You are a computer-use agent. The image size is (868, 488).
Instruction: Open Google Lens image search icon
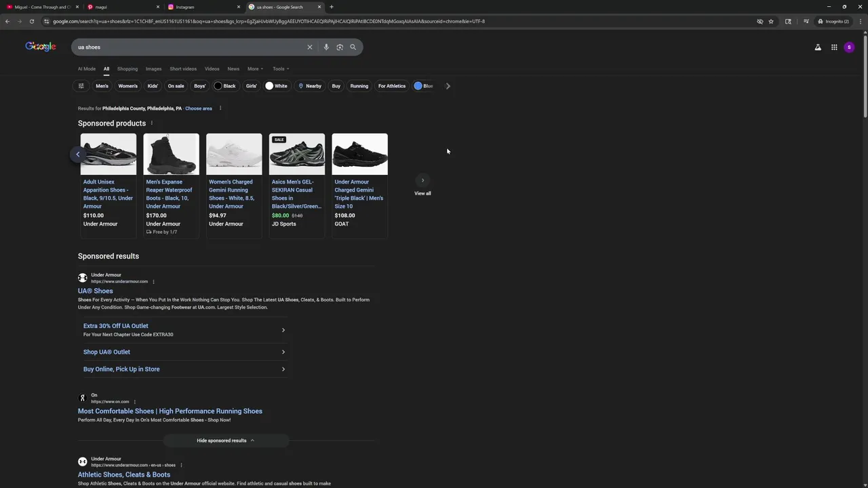click(x=340, y=47)
